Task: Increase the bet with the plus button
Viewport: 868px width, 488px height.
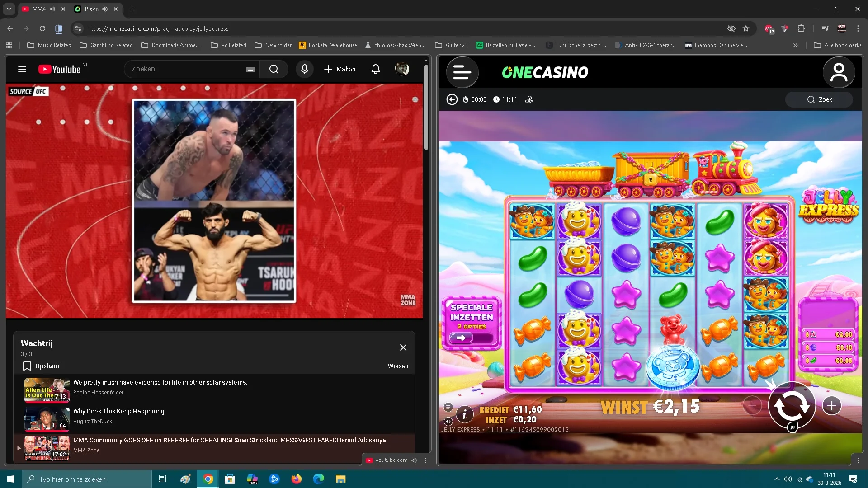Action: pyautogui.click(x=832, y=406)
